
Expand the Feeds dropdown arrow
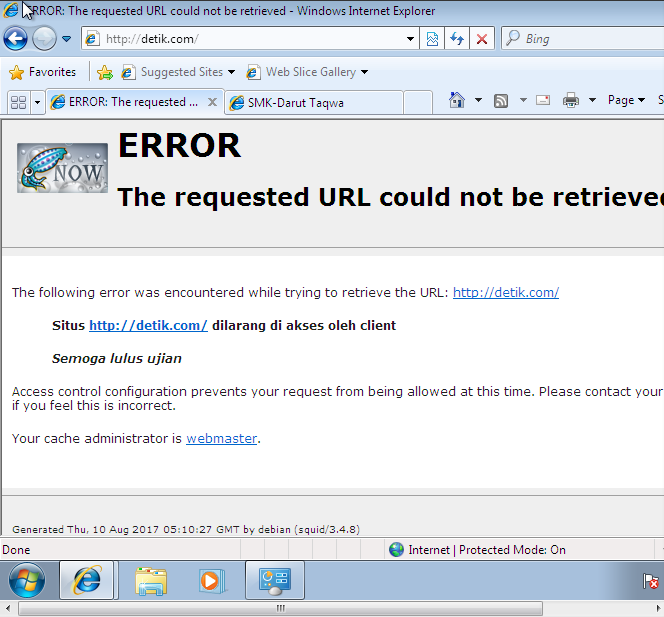(523, 100)
